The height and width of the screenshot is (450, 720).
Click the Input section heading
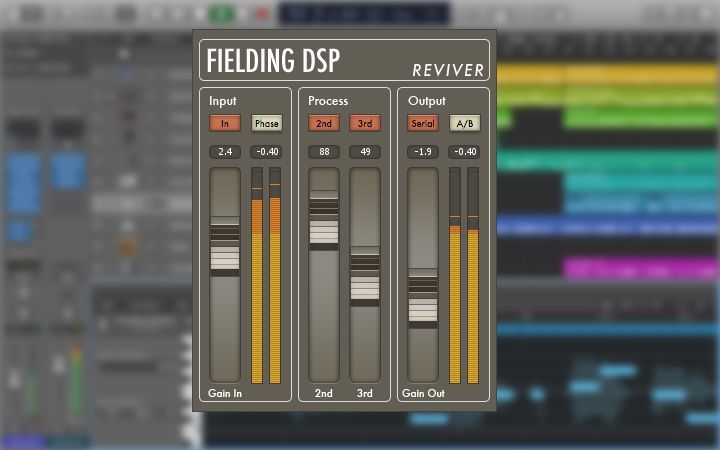(223, 101)
